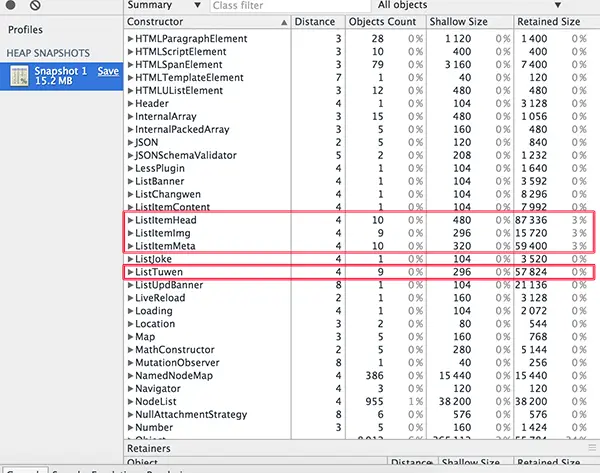Expand the ListItemHead constructor row
This screenshot has width=600, height=473.
130,220
